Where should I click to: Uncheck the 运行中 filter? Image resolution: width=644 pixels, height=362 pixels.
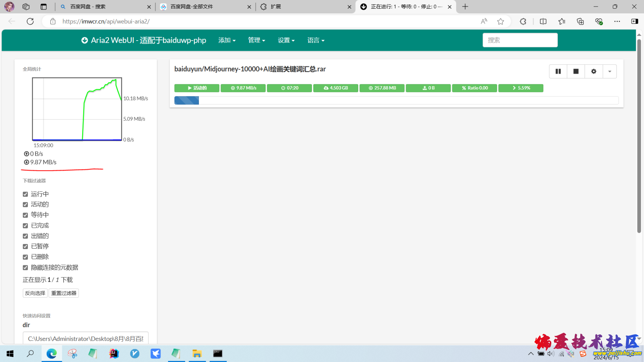click(x=25, y=194)
